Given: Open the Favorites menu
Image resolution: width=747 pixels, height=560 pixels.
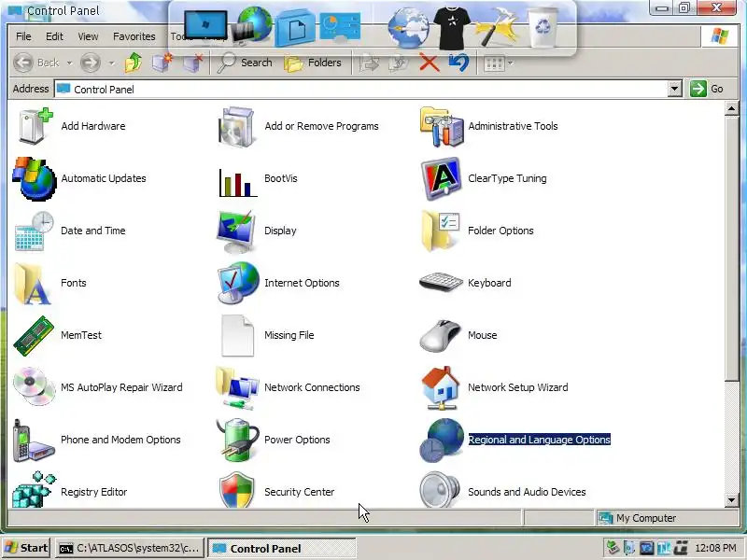Looking at the screenshot, I should [x=134, y=36].
